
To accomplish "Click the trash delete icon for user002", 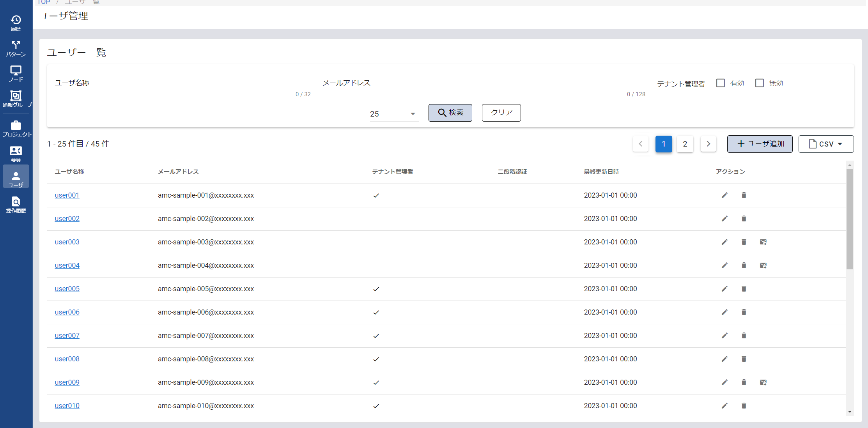I will [744, 219].
